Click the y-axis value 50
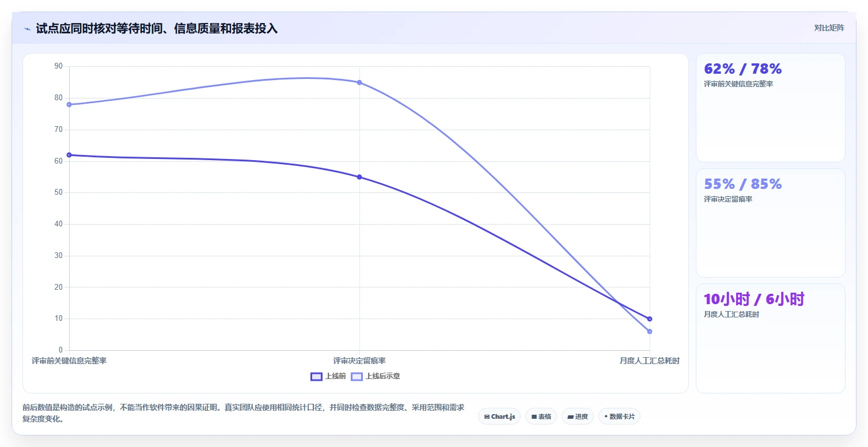The height and width of the screenshot is (447, 868). (x=58, y=192)
